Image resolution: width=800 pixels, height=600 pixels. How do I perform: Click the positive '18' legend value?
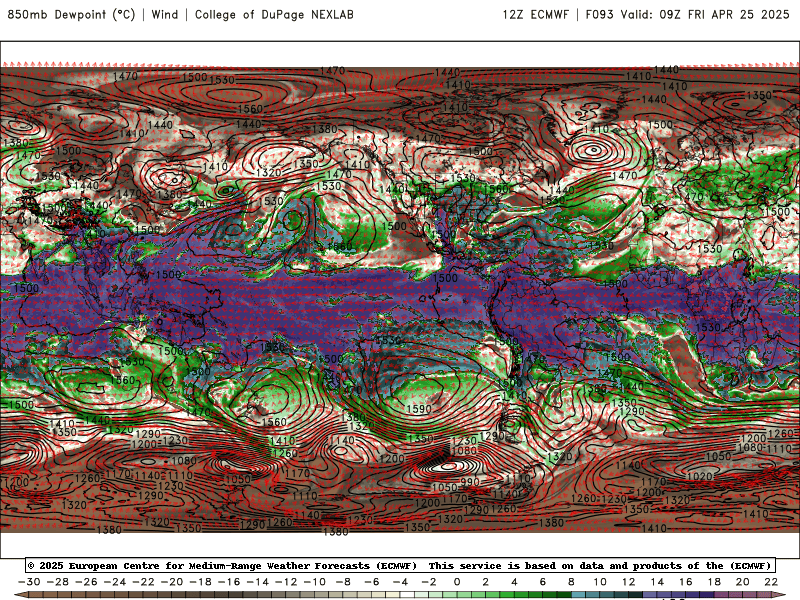click(x=714, y=582)
